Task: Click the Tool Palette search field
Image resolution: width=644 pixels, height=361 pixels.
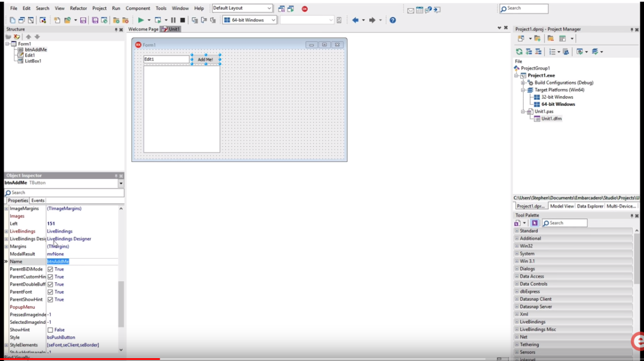Action: [565, 223]
